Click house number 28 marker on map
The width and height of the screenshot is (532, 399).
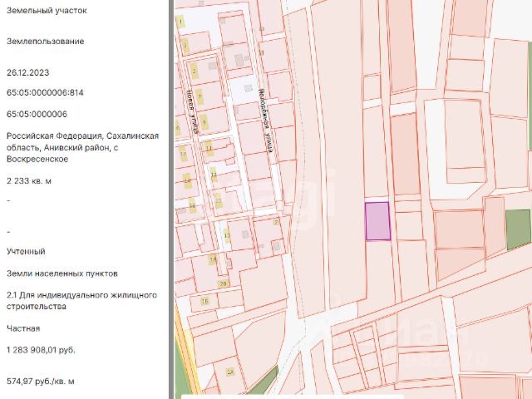pyautogui.click(x=223, y=283)
